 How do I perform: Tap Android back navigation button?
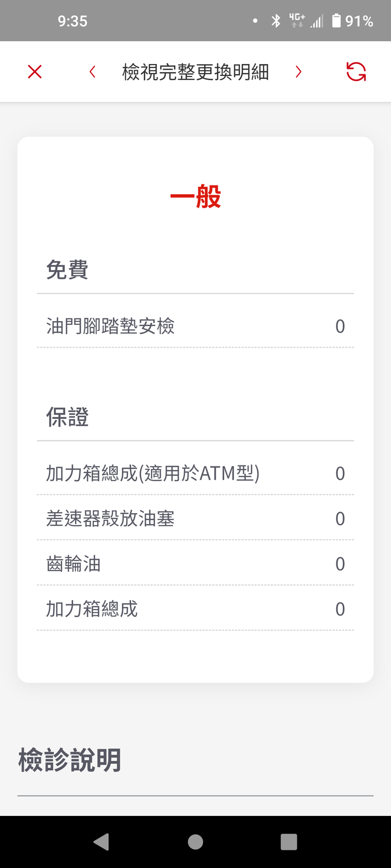(x=102, y=842)
